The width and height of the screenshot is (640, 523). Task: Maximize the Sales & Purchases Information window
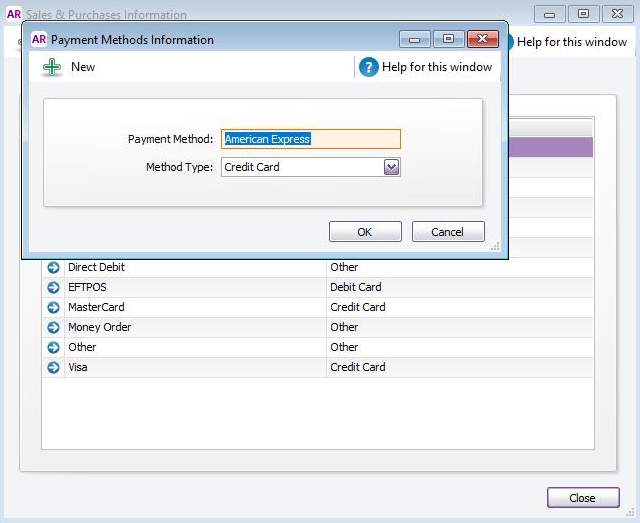[584, 14]
